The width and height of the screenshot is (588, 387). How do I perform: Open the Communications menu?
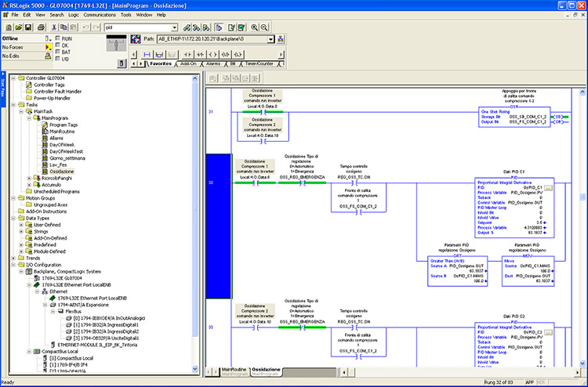(x=100, y=15)
